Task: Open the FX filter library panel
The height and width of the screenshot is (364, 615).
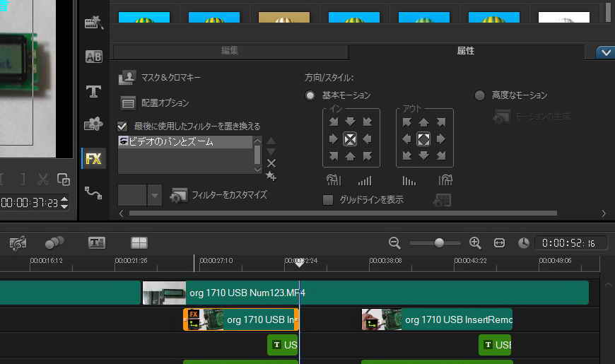Action: coord(93,158)
